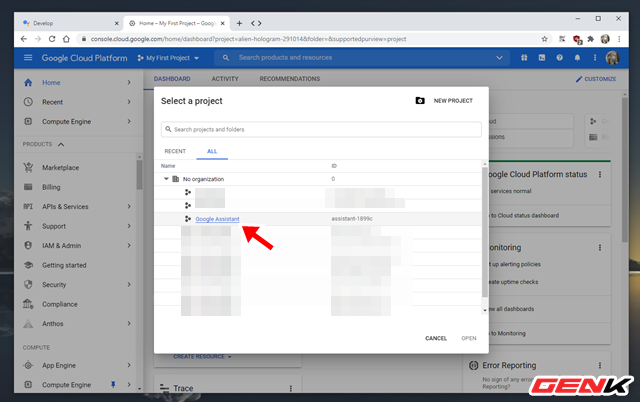The image size is (640, 402).
Task: Expand the search bar dropdown arrow
Action: [499, 58]
